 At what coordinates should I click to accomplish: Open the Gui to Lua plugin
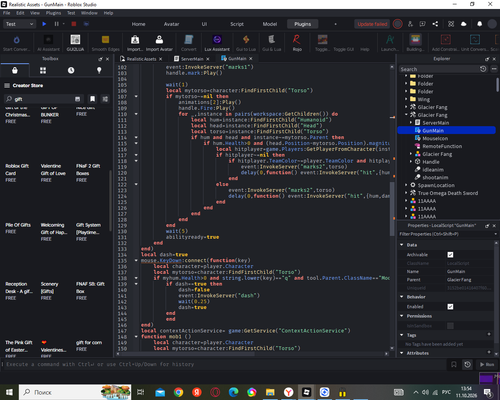[246, 43]
